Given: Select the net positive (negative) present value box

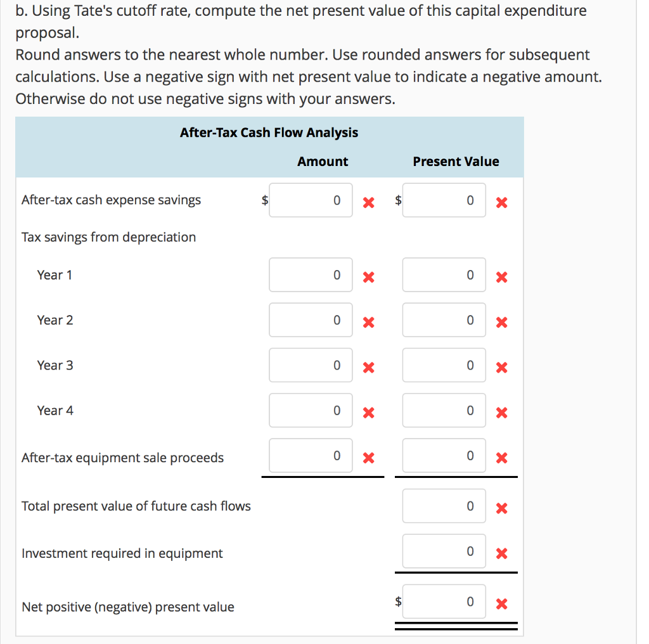Looking at the screenshot, I should pyautogui.click(x=444, y=601).
